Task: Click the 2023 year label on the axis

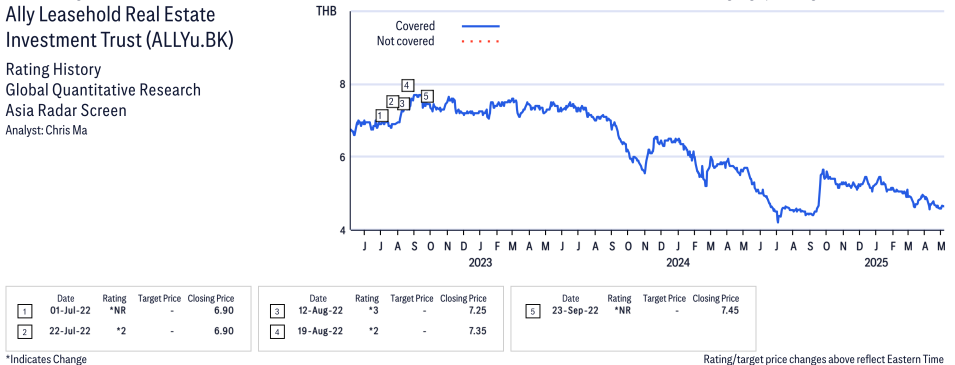Action: [x=480, y=263]
